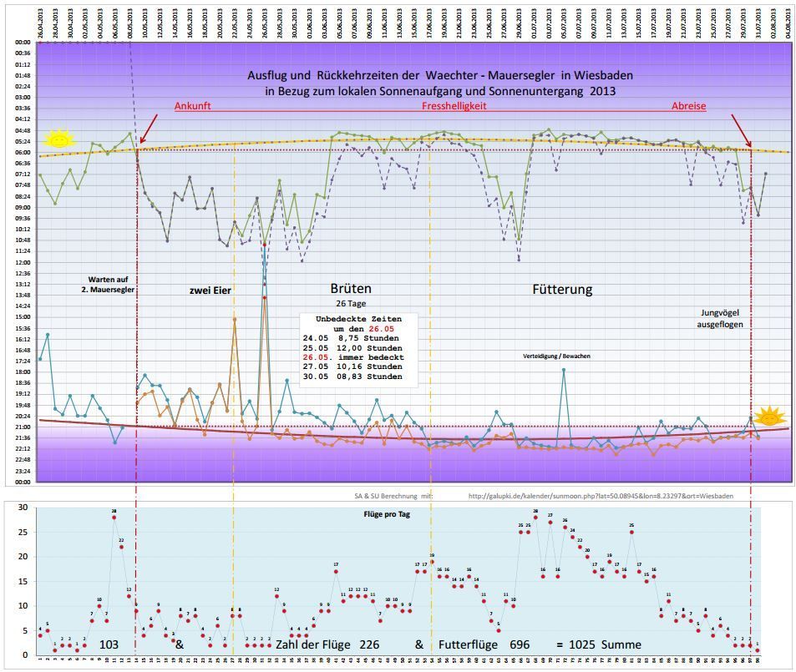Click the sunrise sun icon at upper left

click(58, 139)
